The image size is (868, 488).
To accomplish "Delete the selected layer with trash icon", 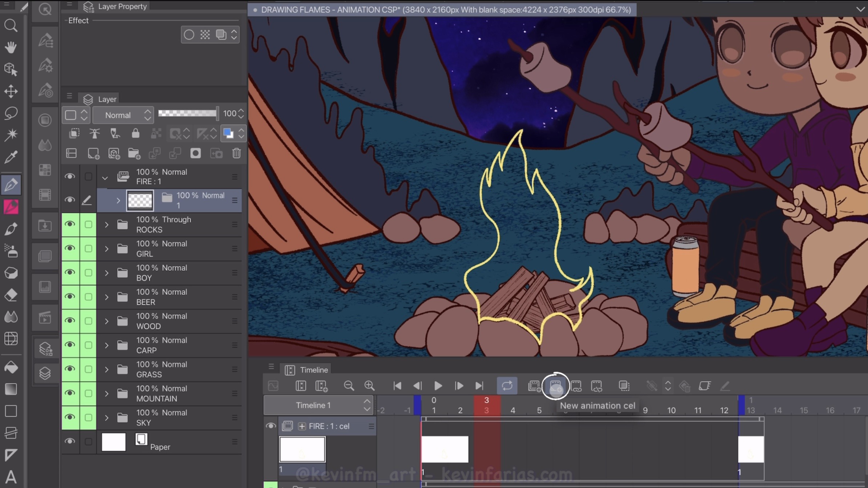I will pyautogui.click(x=237, y=153).
